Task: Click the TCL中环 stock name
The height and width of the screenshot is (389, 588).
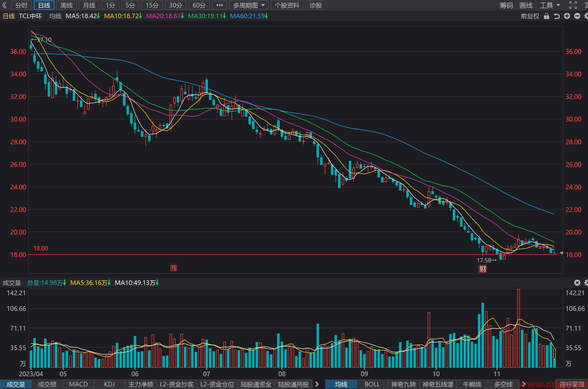Action: pyautogui.click(x=30, y=16)
